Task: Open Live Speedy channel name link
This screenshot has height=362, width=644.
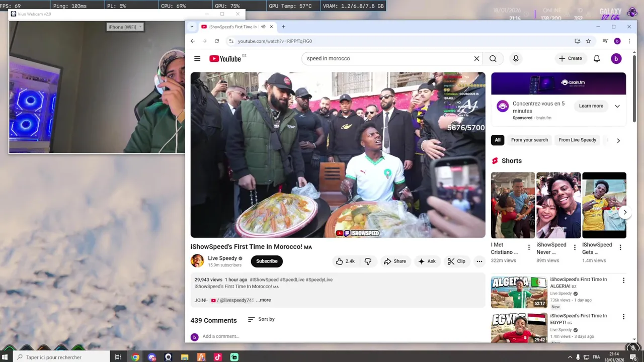Action: coord(222,258)
